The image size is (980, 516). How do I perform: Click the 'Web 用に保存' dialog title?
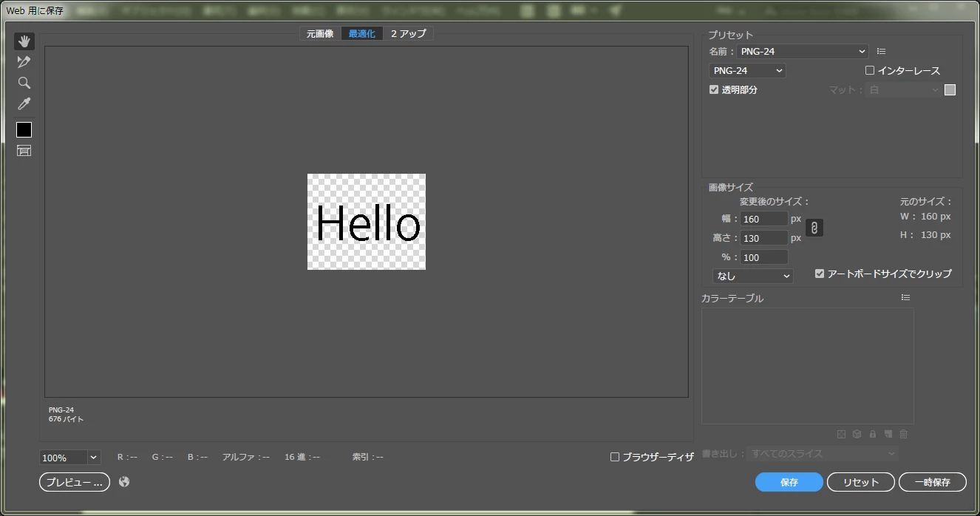(35, 11)
